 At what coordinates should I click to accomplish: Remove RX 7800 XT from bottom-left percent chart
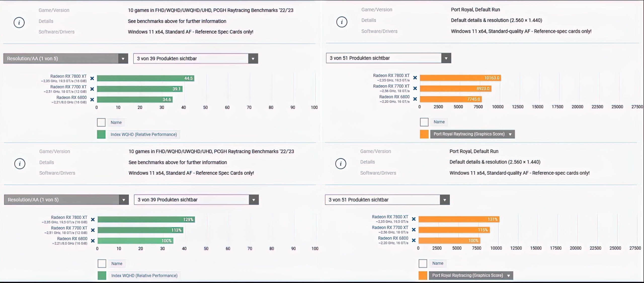point(93,220)
